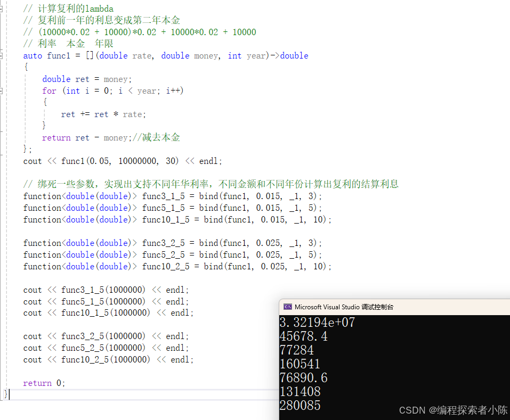Click console output '131408'
This screenshot has height=420, width=510.
(x=300, y=391)
